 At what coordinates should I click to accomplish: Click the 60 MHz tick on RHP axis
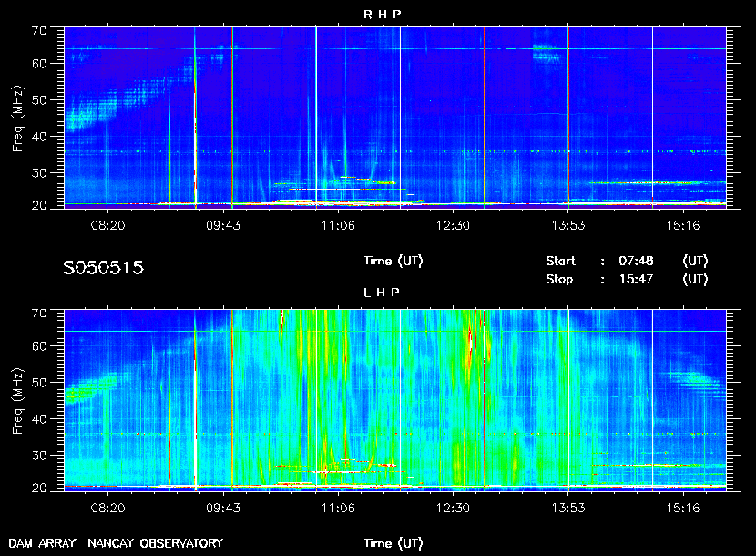click(39, 64)
